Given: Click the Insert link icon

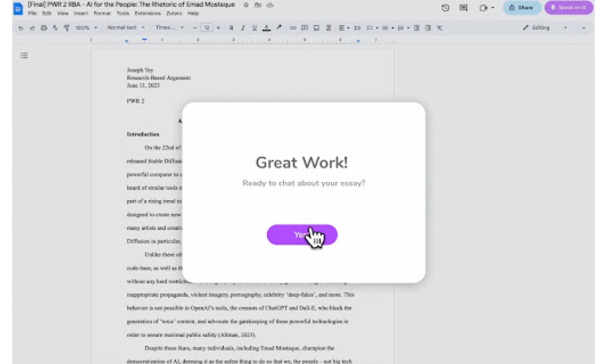Looking at the screenshot, I should coord(293,28).
